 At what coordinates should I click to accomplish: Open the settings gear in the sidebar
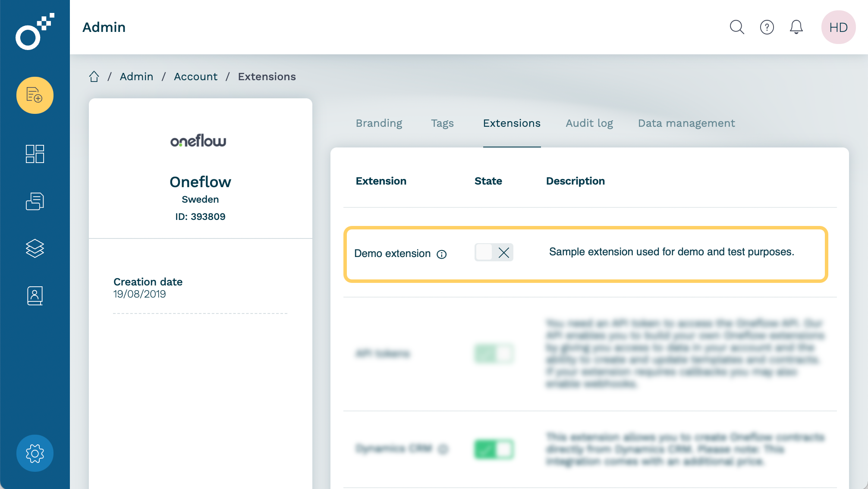[x=35, y=453]
